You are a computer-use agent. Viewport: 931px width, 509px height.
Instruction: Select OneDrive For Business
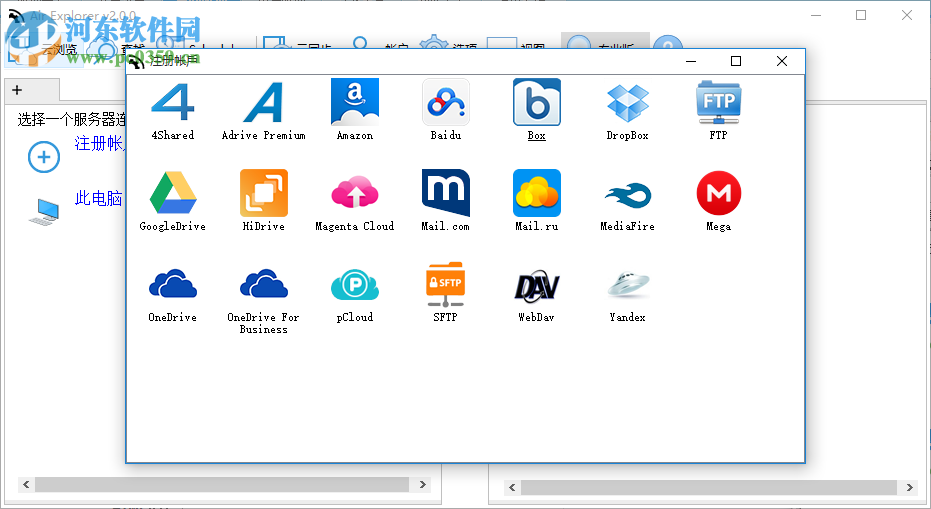coord(264,283)
